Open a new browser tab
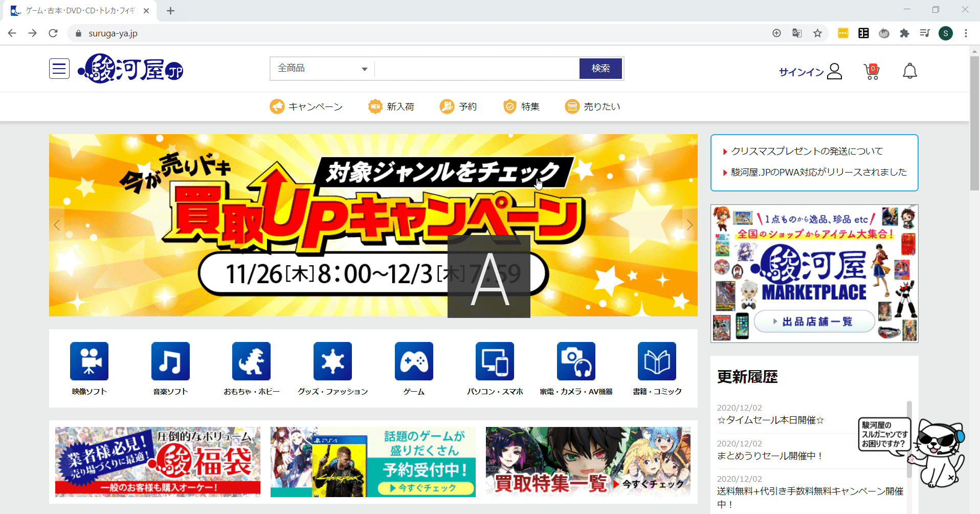980x514 pixels. (x=171, y=11)
